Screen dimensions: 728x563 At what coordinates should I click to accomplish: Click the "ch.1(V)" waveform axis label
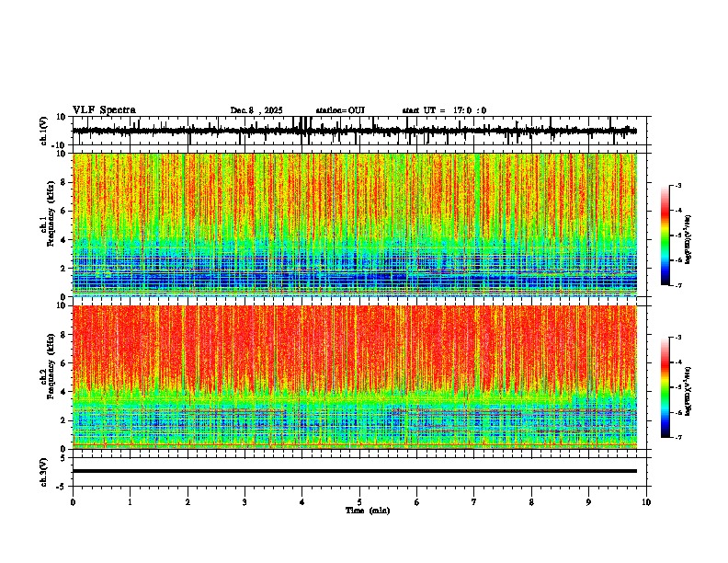(x=43, y=131)
